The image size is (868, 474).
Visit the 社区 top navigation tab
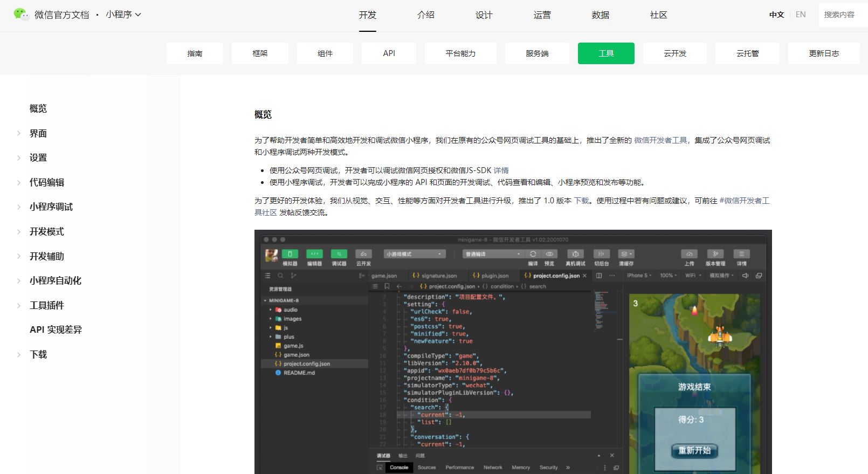coord(659,15)
